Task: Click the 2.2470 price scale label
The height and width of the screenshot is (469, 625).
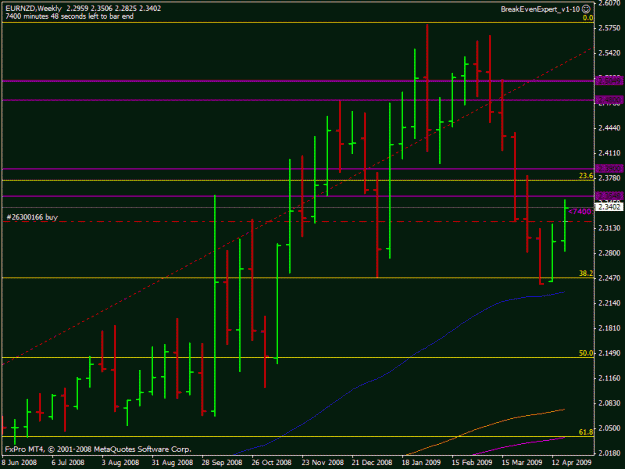Action: point(609,278)
